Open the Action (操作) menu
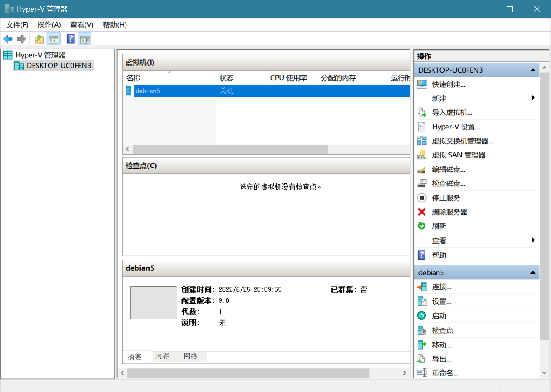Image resolution: width=551 pixels, height=392 pixels. coord(49,25)
